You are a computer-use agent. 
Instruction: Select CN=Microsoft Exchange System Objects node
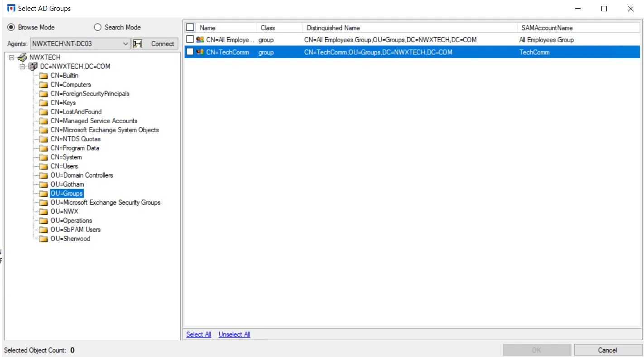(x=105, y=130)
